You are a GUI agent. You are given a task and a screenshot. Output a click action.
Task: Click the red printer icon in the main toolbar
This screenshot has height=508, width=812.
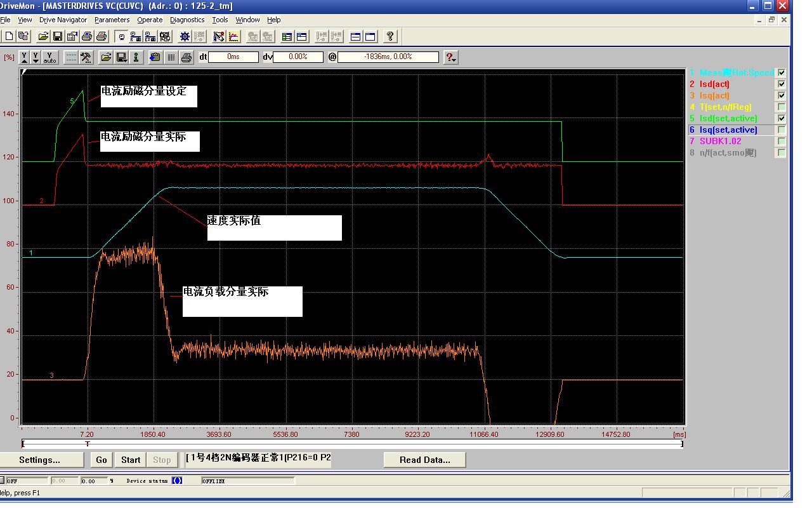(101, 37)
